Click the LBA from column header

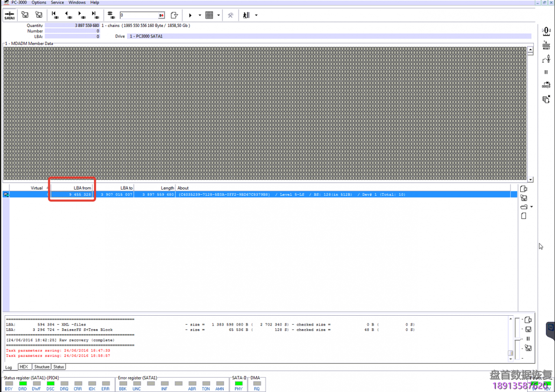tap(72, 188)
